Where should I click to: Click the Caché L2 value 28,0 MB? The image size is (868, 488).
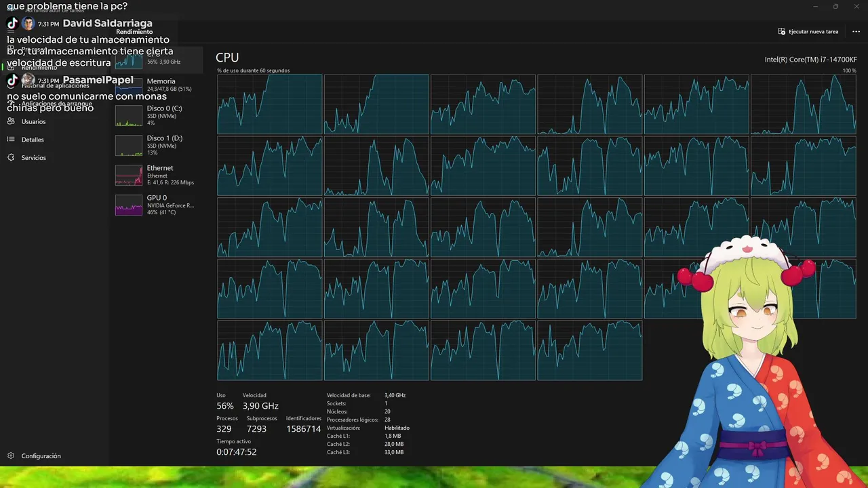tap(394, 444)
